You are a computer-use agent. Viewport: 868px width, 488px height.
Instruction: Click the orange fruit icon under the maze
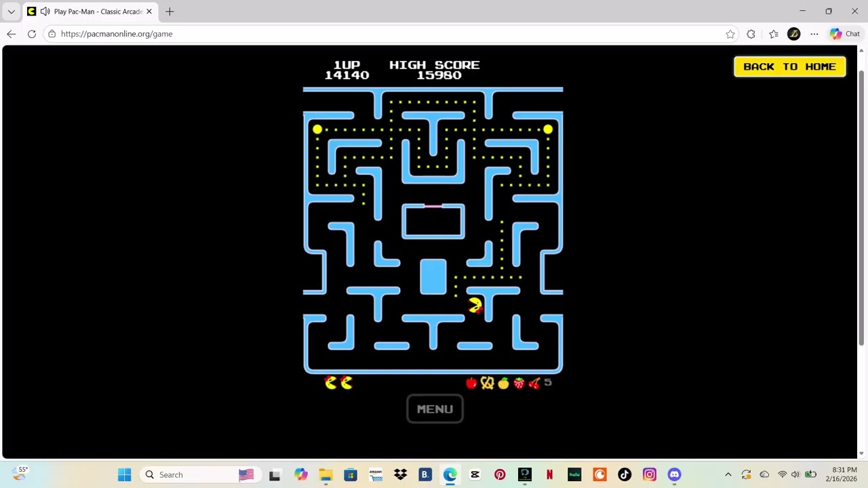click(x=502, y=383)
